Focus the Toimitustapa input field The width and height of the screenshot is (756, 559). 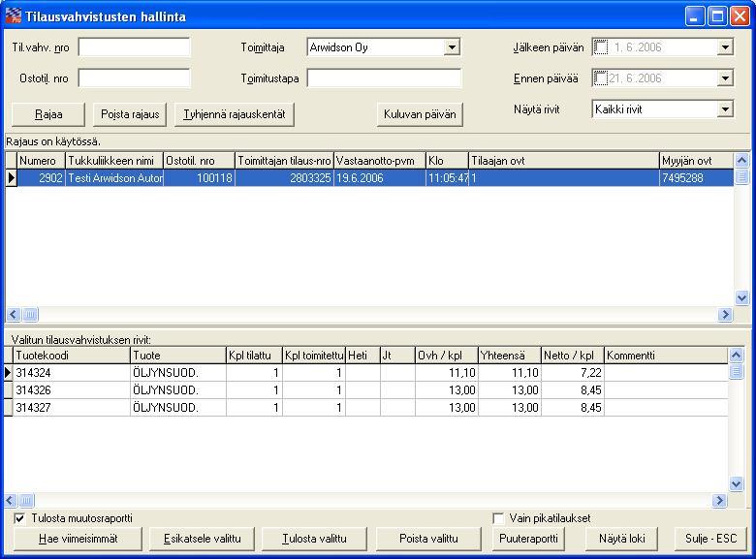pyautogui.click(x=384, y=78)
